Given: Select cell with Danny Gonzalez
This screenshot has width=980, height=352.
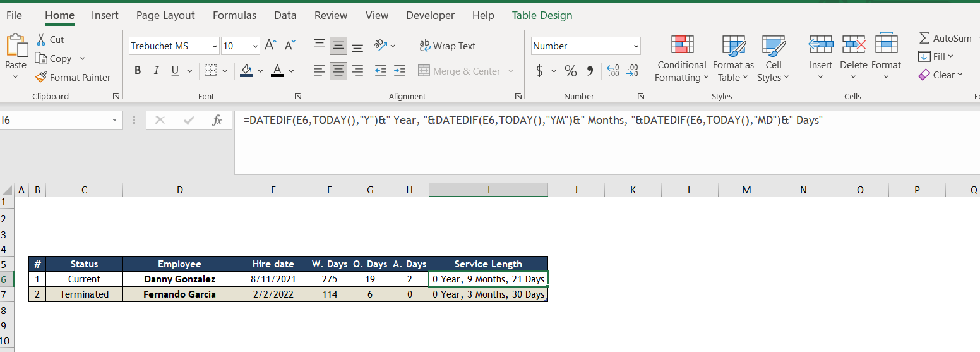Looking at the screenshot, I should (179, 279).
